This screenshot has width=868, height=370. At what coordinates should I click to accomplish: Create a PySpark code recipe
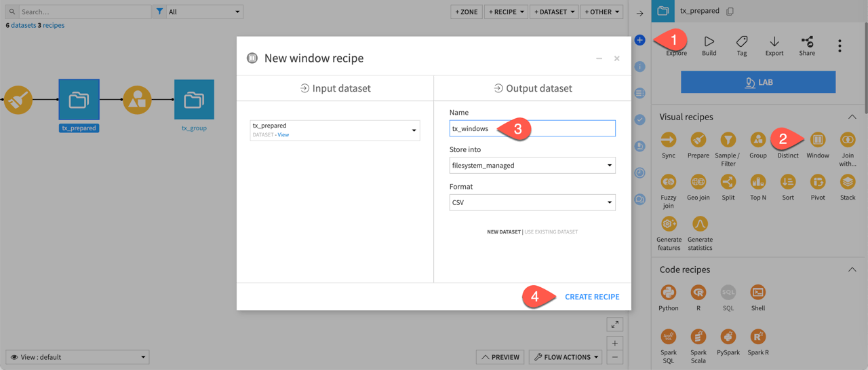(x=728, y=337)
